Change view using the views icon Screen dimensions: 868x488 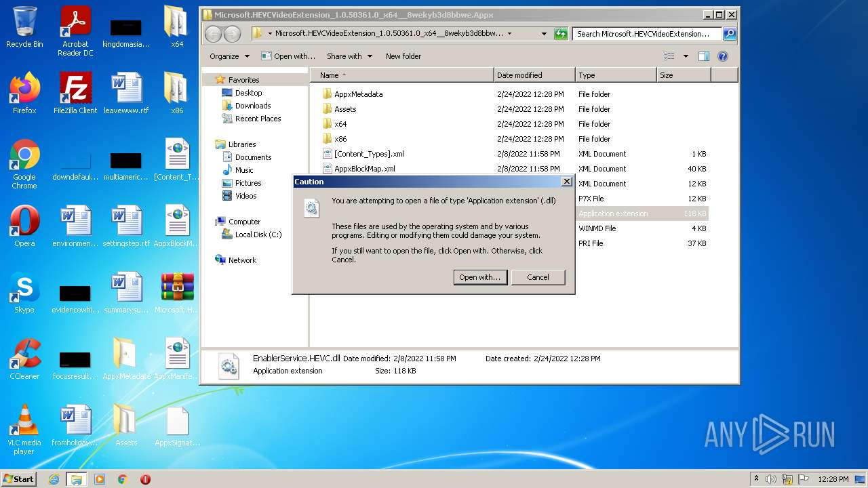pyautogui.click(x=669, y=56)
